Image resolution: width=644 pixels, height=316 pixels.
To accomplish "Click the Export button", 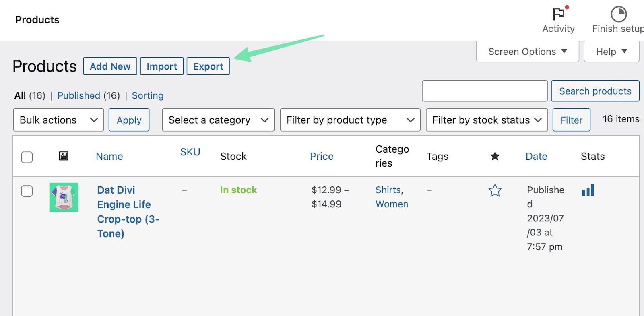I will (x=208, y=66).
